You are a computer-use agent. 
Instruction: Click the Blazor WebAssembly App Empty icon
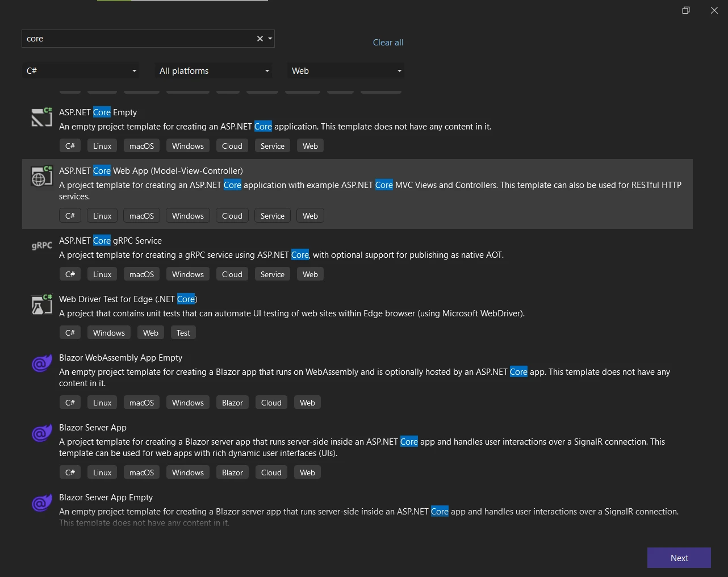(x=41, y=363)
